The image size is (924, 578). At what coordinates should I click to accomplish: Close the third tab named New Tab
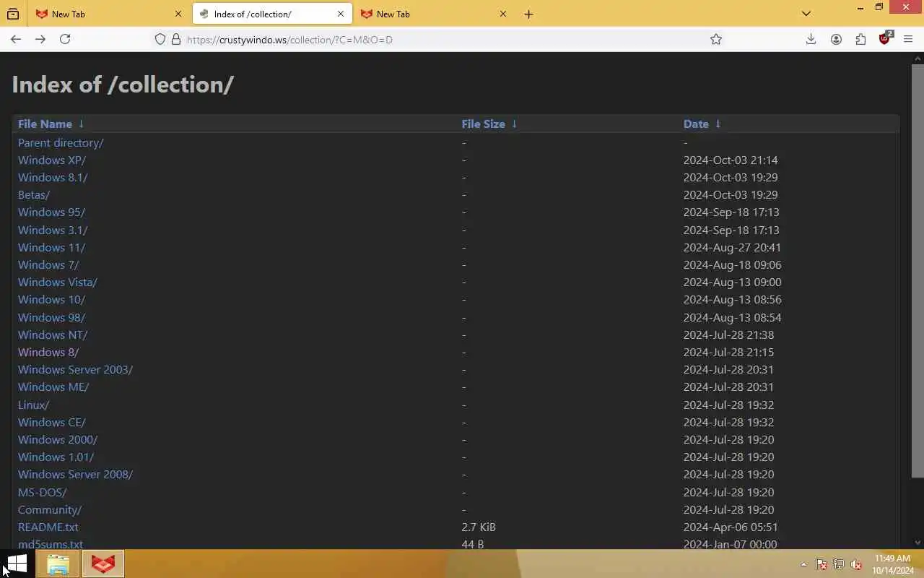coord(503,14)
